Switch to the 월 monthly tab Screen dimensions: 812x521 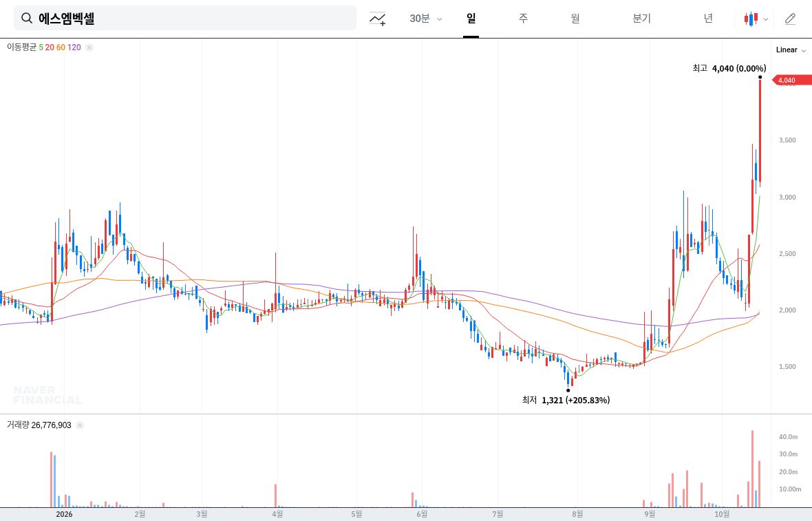coord(575,19)
